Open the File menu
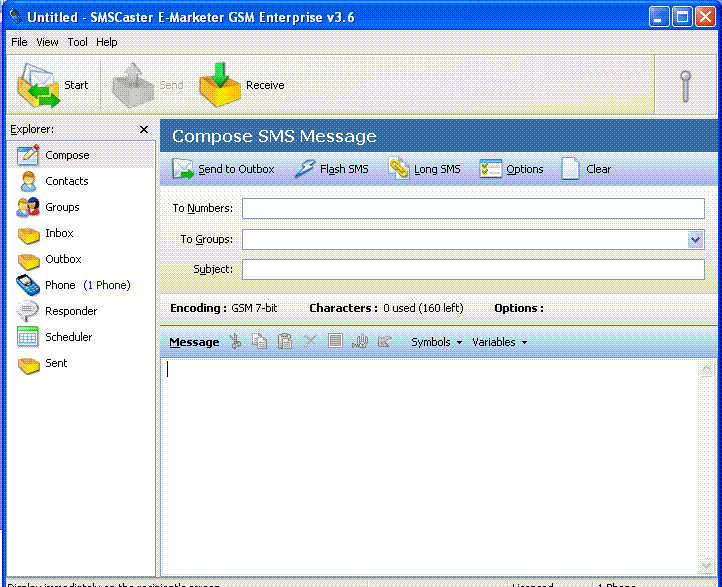Viewport: 722px width, 587px height. coord(19,42)
